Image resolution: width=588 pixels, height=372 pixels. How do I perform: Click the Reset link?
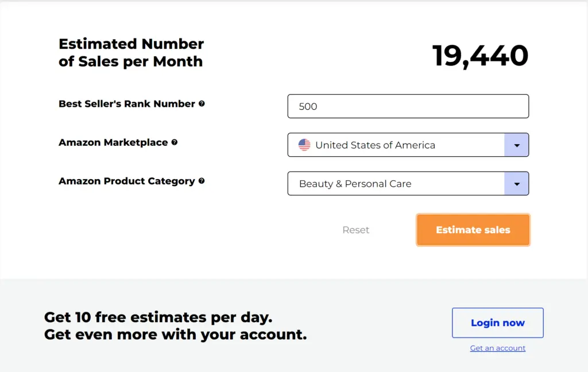click(x=355, y=230)
